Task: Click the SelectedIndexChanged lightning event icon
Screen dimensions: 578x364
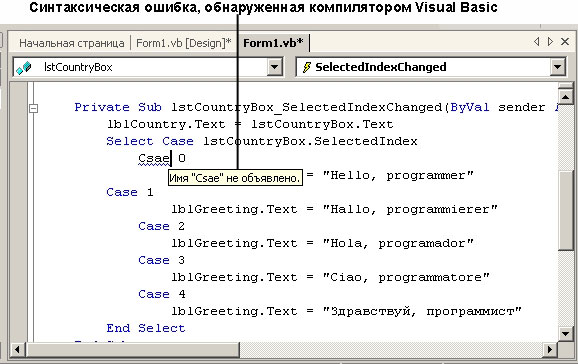Action: [306, 67]
